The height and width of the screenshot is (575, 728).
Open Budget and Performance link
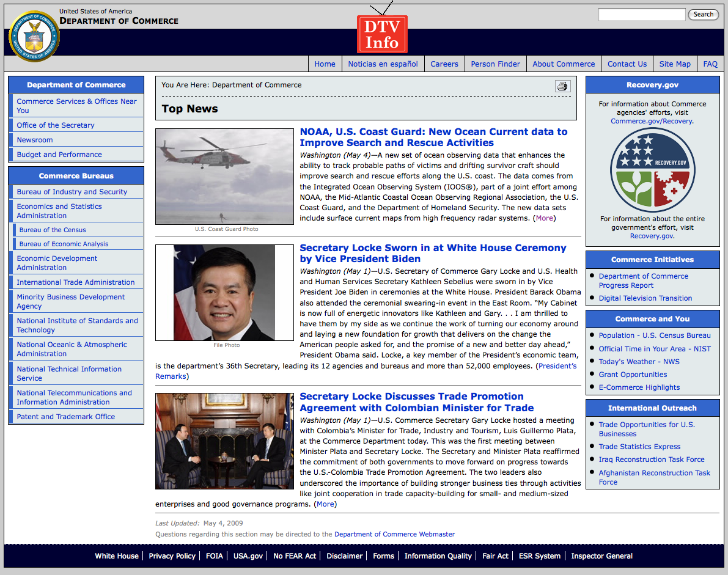(x=59, y=155)
